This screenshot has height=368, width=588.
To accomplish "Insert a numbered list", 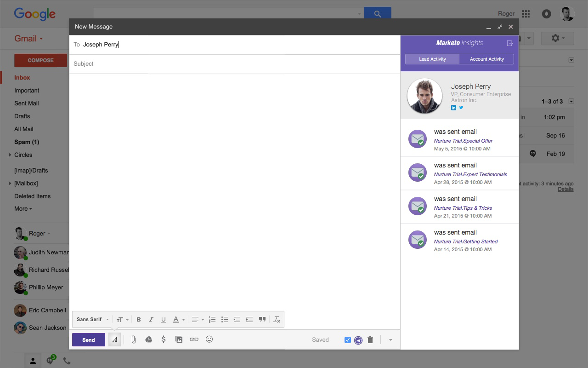I will click(x=212, y=319).
